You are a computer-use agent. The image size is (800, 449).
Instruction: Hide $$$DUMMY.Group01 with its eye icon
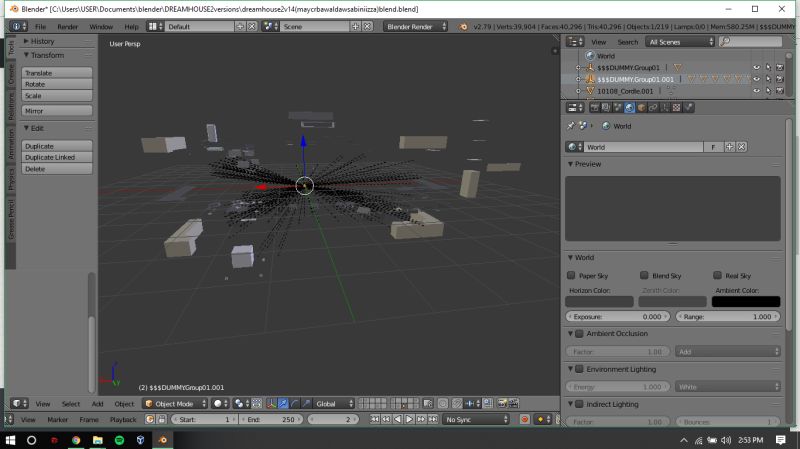coord(757,67)
